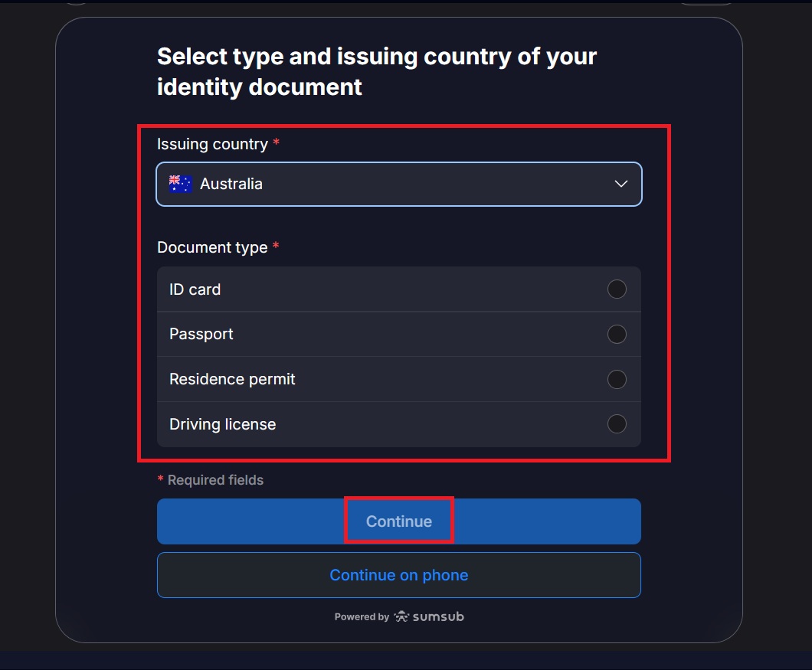Choose the Driving license document type row
Viewport: 812px width, 670px height.
[x=398, y=423]
